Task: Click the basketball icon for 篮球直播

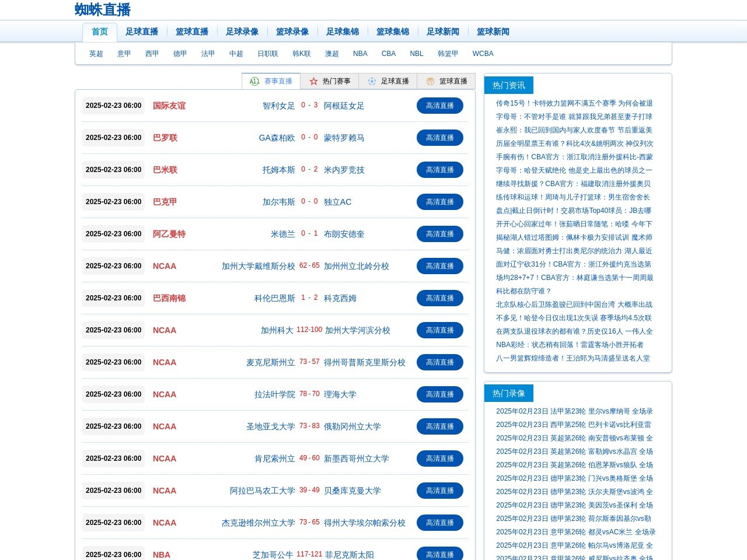Action: coord(430,81)
